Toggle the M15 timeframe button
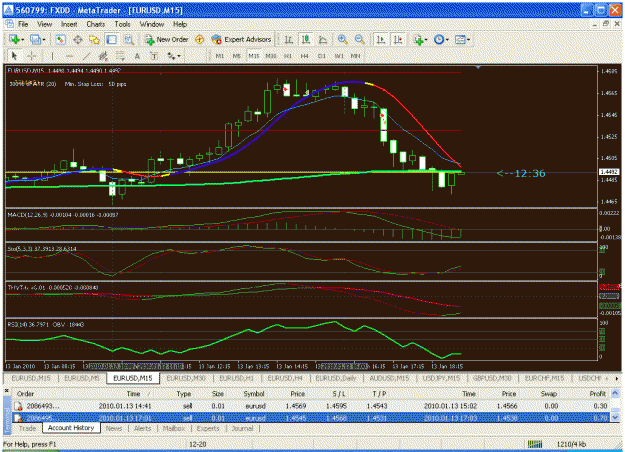The width and height of the screenshot is (625, 452). pos(254,56)
